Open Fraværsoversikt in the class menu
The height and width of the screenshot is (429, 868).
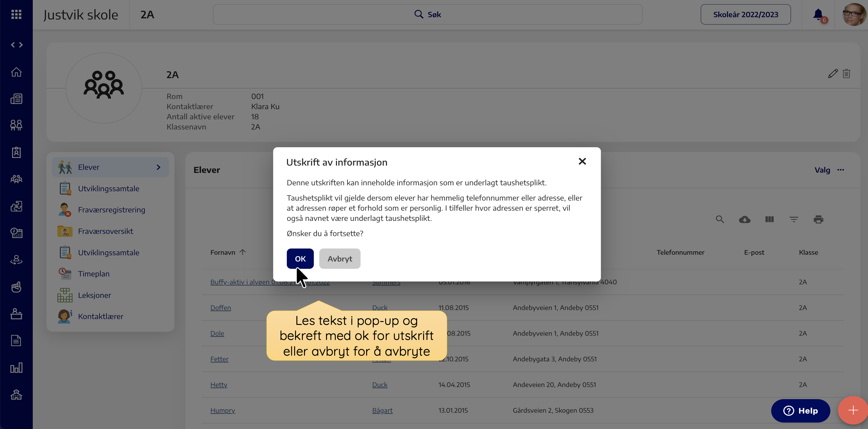click(106, 231)
